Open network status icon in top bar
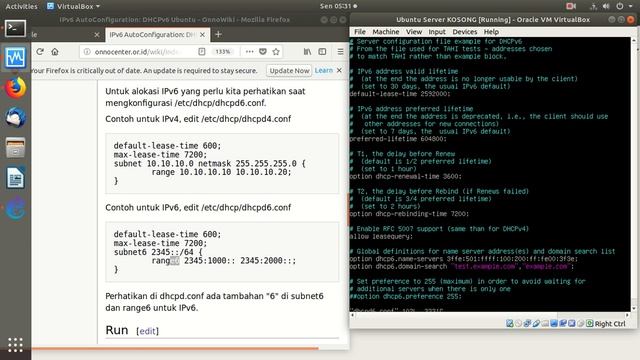 tap(593, 6)
